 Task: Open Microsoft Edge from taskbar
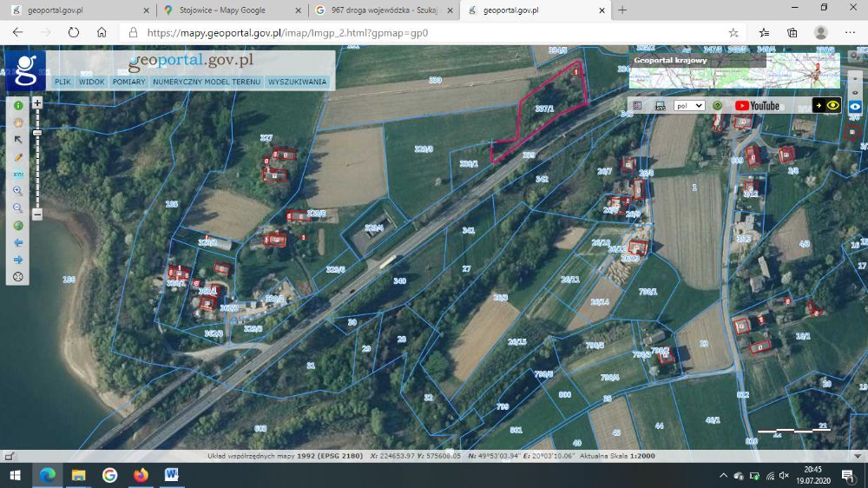[47, 475]
